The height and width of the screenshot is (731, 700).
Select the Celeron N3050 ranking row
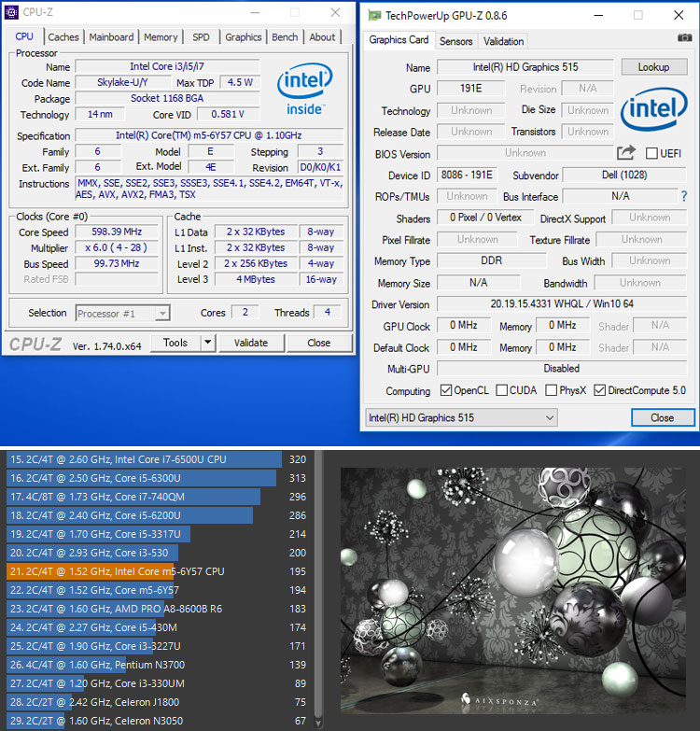(x=157, y=721)
